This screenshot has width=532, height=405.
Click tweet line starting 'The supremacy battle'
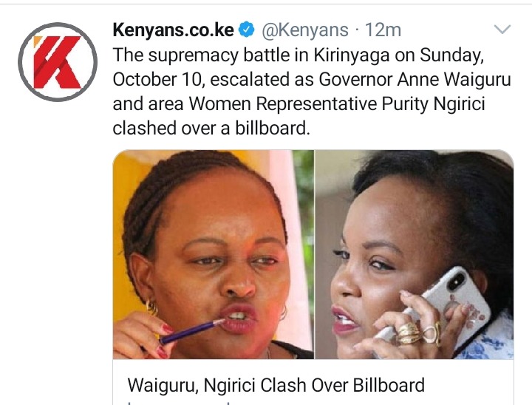[299, 55]
